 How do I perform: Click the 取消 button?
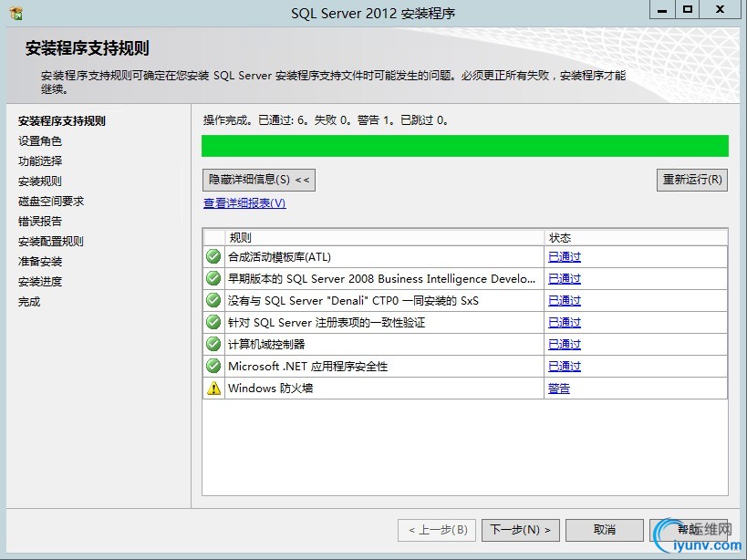point(605,530)
